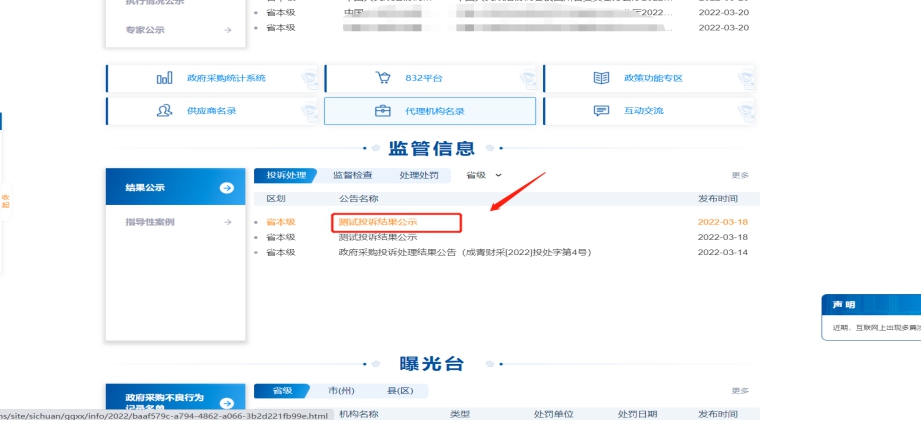921x421 pixels.
Task: Click the 声明 notice panel on the right
Action: click(870, 317)
